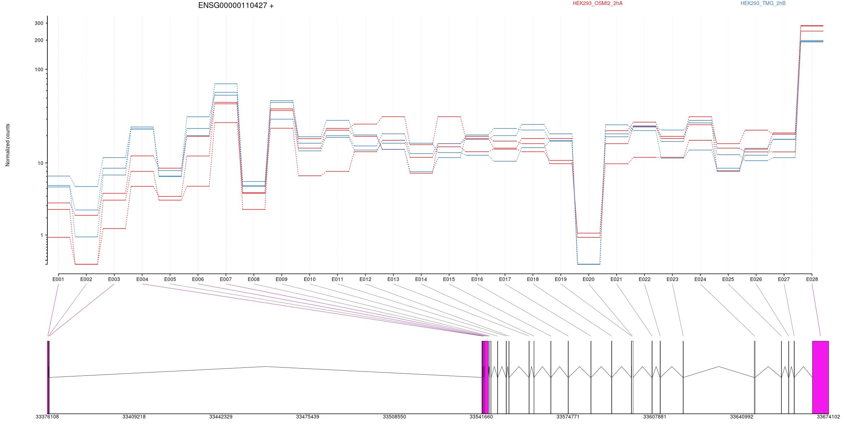This screenshot has width=868, height=434.
Task: Click genomic coordinate 33442329
Action: pos(221,417)
